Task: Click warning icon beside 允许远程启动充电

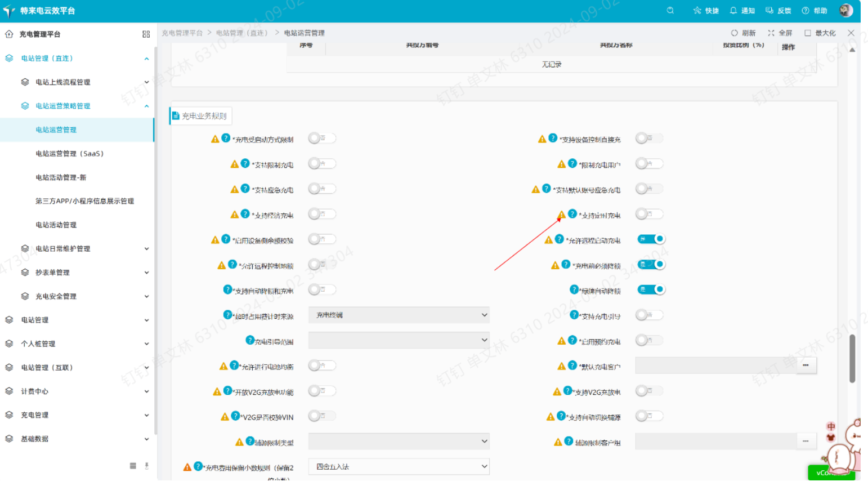Action: pos(549,240)
